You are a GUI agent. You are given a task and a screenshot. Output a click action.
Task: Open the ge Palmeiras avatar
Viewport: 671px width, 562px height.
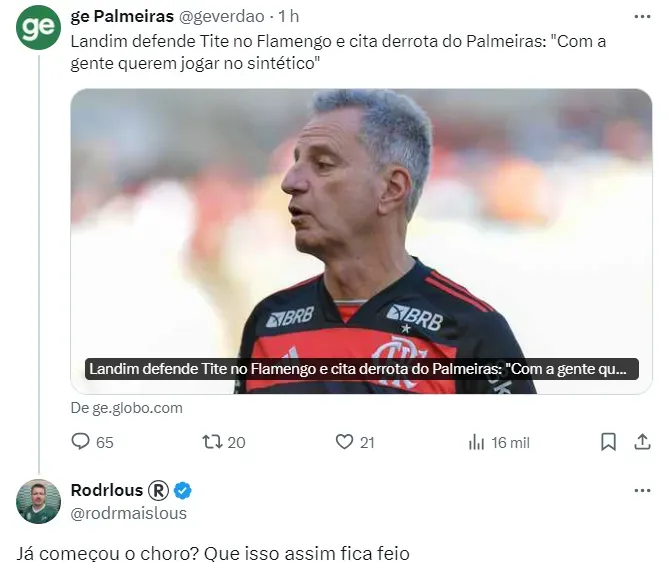[38, 27]
